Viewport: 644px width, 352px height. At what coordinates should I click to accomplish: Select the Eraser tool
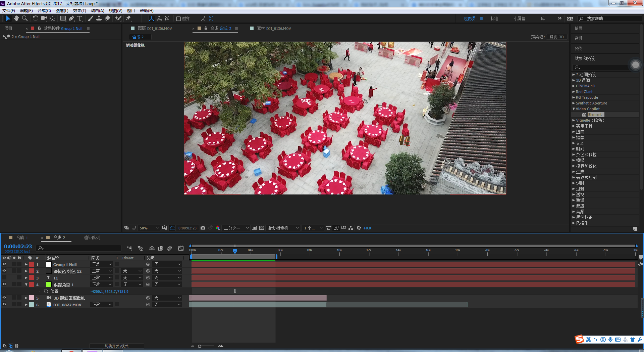(107, 18)
